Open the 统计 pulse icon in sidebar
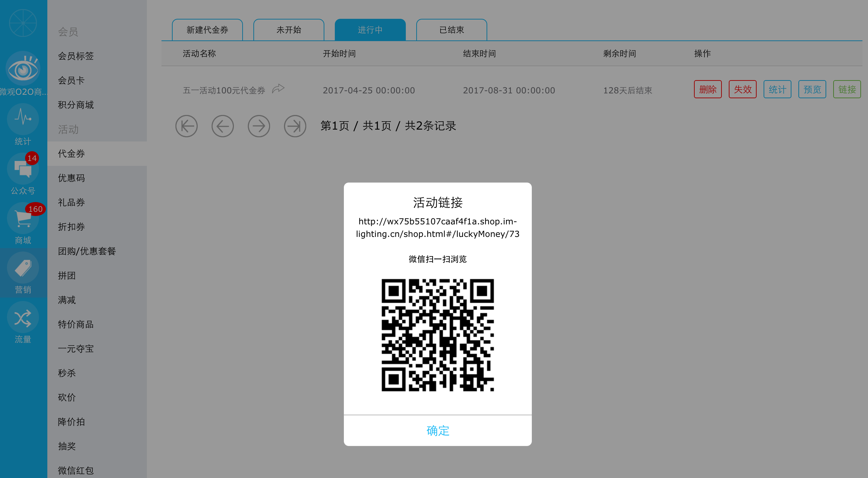This screenshot has width=868, height=478. coord(23,119)
